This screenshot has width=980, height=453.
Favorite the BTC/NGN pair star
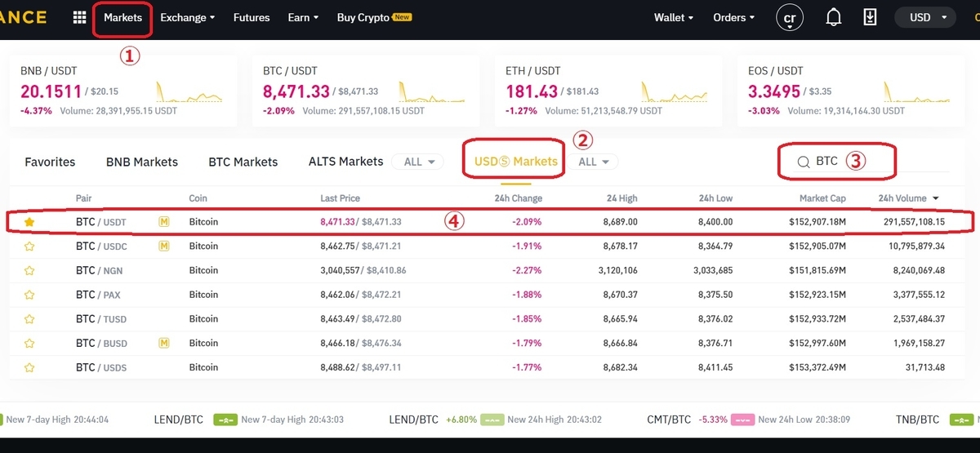(29, 270)
